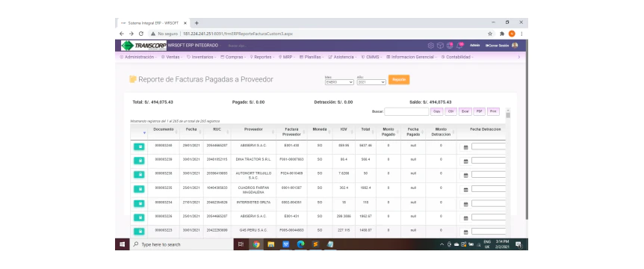Click Cerrar Sesión to log out
This screenshot has height=269, width=644.
pos(497,46)
